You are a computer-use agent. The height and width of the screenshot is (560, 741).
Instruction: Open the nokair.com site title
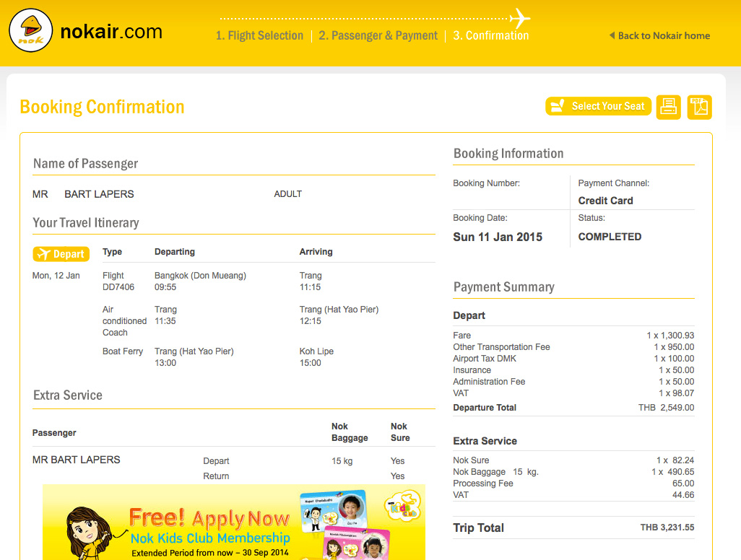click(x=111, y=32)
